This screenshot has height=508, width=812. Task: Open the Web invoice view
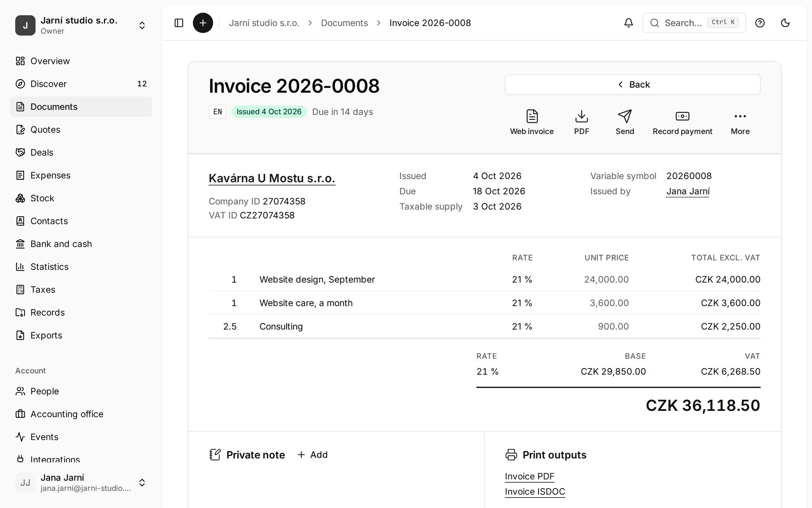click(532, 122)
